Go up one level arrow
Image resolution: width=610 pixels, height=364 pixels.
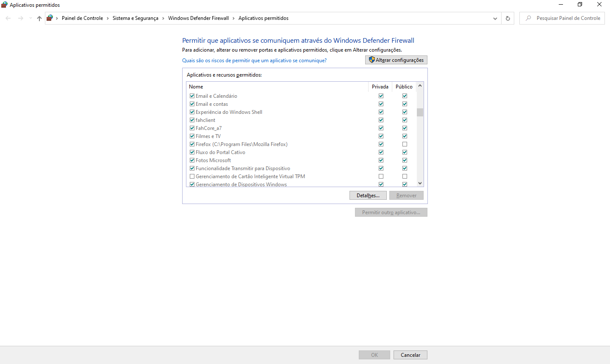click(39, 18)
